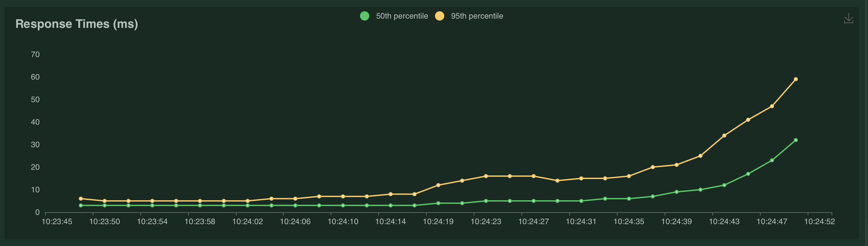Click the first 50th percentile data point
The image size is (868, 246).
[81, 206]
